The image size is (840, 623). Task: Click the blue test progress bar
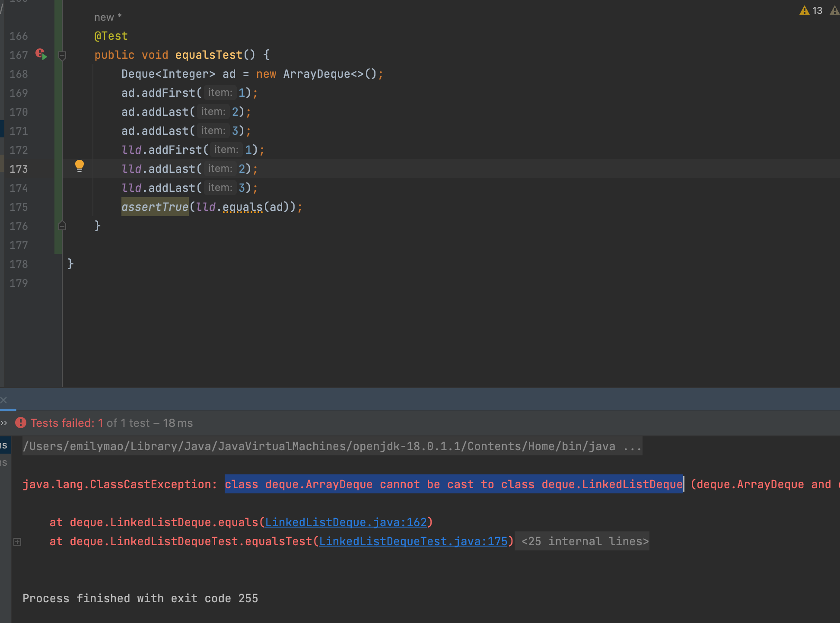click(x=8, y=409)
